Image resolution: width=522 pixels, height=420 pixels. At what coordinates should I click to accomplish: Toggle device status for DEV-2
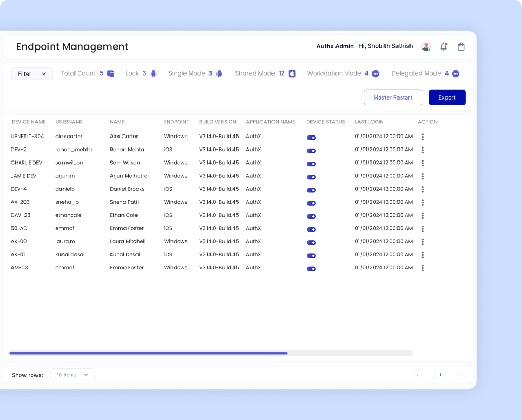pos(311,151)
